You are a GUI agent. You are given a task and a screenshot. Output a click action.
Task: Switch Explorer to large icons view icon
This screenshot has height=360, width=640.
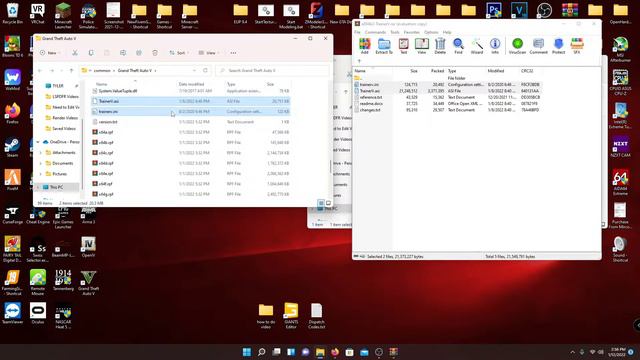click(x=328, y=203)
